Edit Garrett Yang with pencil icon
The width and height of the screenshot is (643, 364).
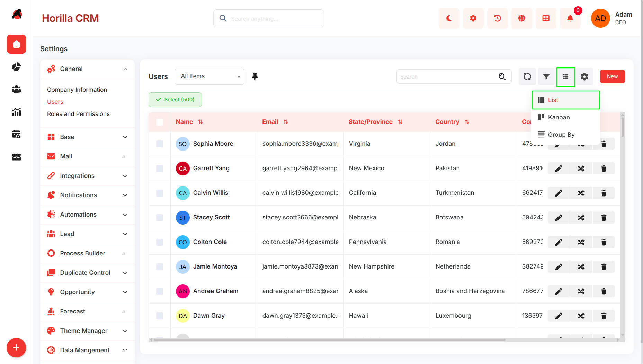(559, 169)
